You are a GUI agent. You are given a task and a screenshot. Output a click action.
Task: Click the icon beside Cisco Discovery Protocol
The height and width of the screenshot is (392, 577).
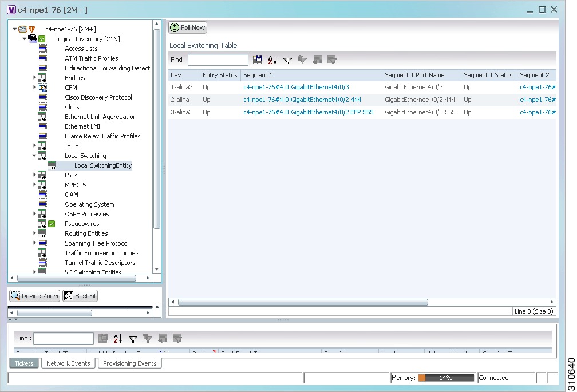(x=42, y=97)
